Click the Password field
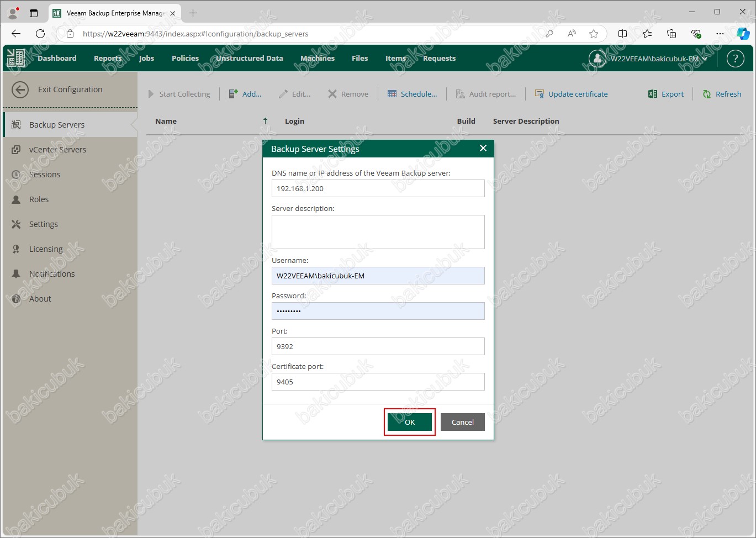The width and height of the screenshot is (756, 538). coord(378,311)
